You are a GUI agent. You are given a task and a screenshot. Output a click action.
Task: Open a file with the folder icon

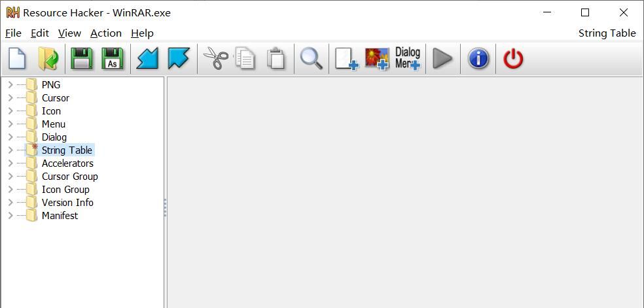click(x=48, y=59)
